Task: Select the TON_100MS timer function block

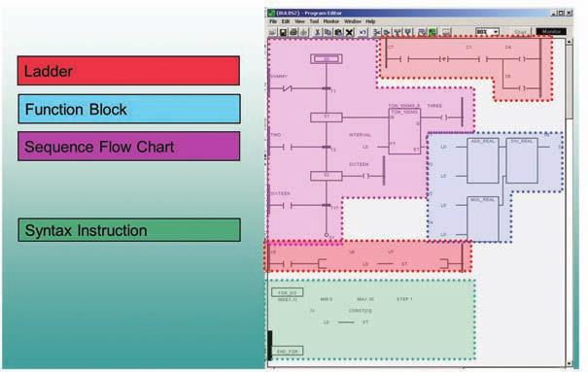Action: pos(404,131)
